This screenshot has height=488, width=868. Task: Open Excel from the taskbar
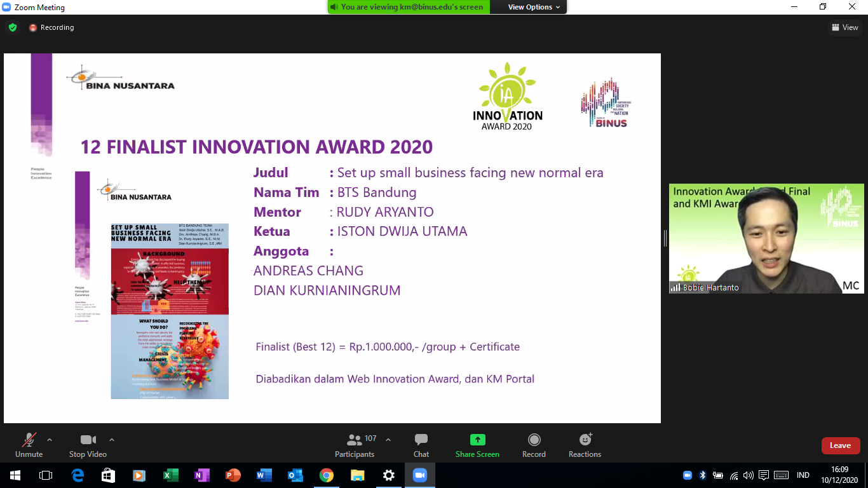pos(170,475)
